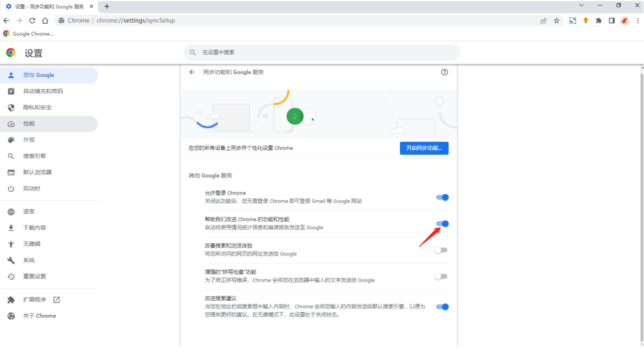
Task: Open 重置设置 section
Action: tap(49, 276)
